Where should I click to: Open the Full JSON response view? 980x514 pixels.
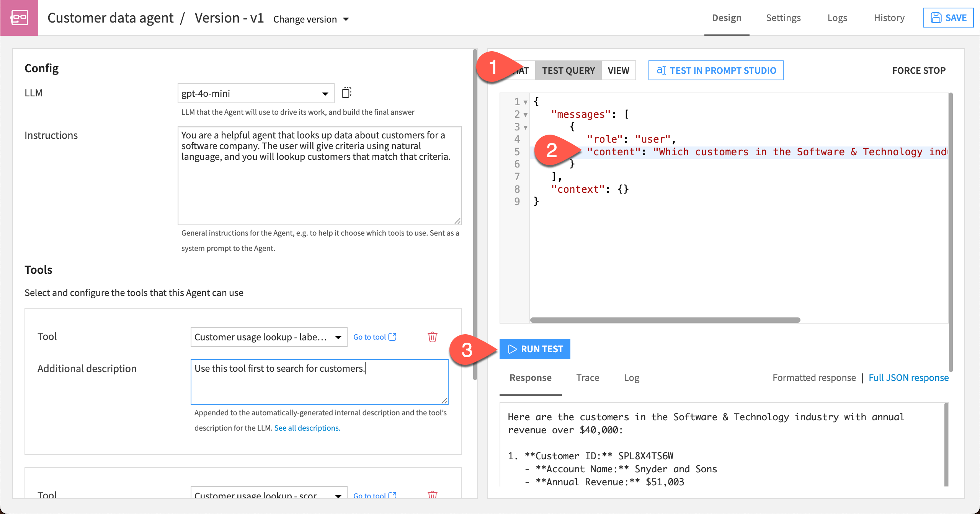pyautogui.click(x=908, y=377)
